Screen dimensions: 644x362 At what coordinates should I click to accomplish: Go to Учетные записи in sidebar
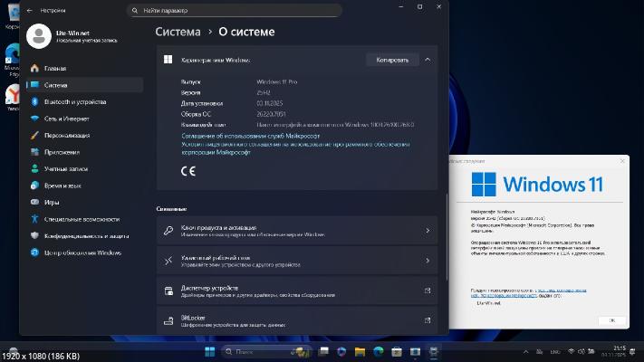coord(65,168)
